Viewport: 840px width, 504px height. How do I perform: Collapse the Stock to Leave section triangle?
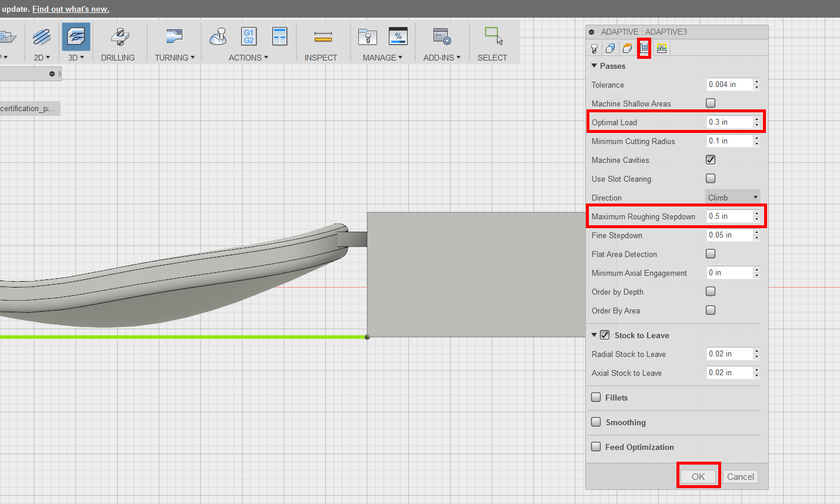pos(594,335)
